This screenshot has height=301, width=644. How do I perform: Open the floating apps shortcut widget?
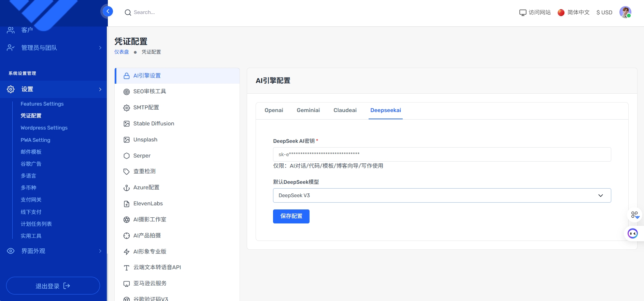pyautogui.click(x=634, y=215)
